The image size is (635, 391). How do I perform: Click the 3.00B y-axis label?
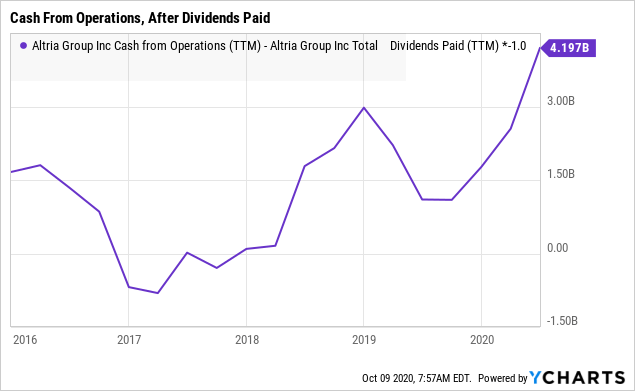[561, 101]
